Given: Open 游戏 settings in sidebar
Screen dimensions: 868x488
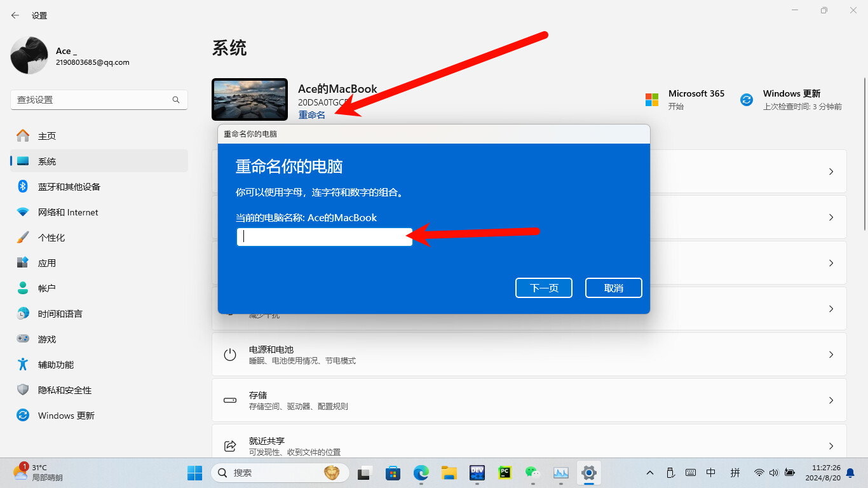Looking at the screenshot, I should [x=46, y=339].
